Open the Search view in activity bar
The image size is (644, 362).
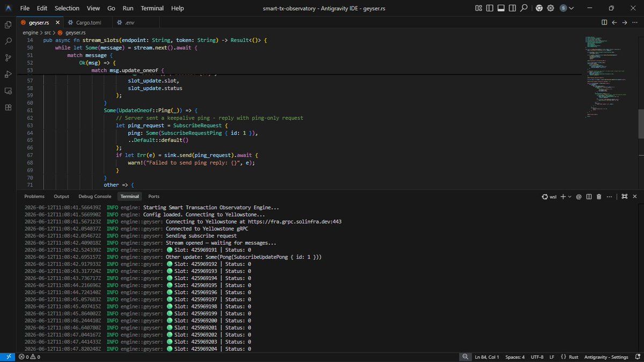(8, 41)
